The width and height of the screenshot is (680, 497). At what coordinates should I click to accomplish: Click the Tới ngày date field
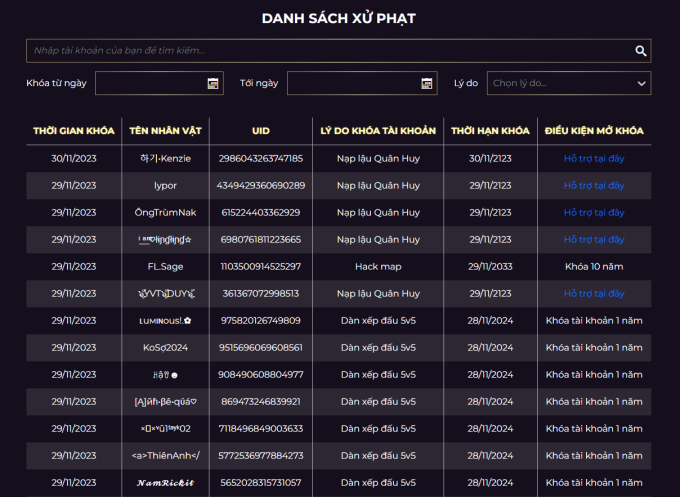352,84
